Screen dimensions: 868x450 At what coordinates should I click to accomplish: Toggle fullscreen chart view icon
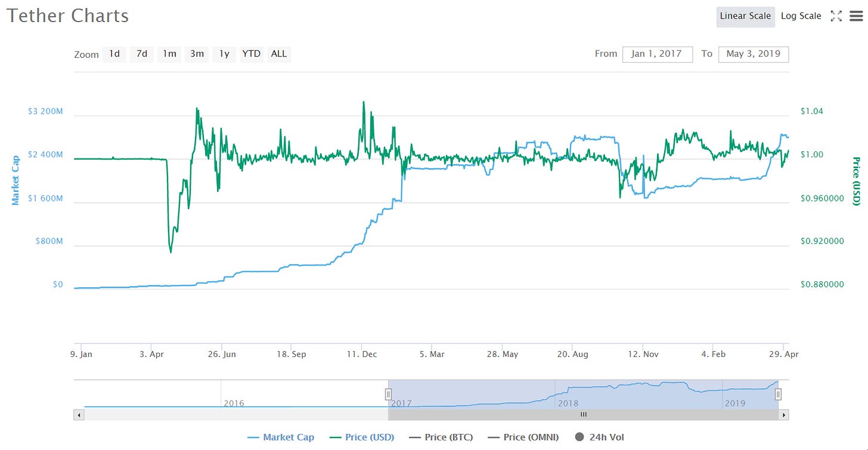click(836, 16)
